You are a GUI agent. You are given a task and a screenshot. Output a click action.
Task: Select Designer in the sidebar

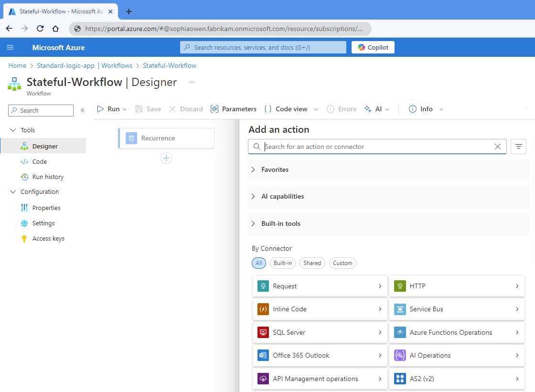pos(43,146)
